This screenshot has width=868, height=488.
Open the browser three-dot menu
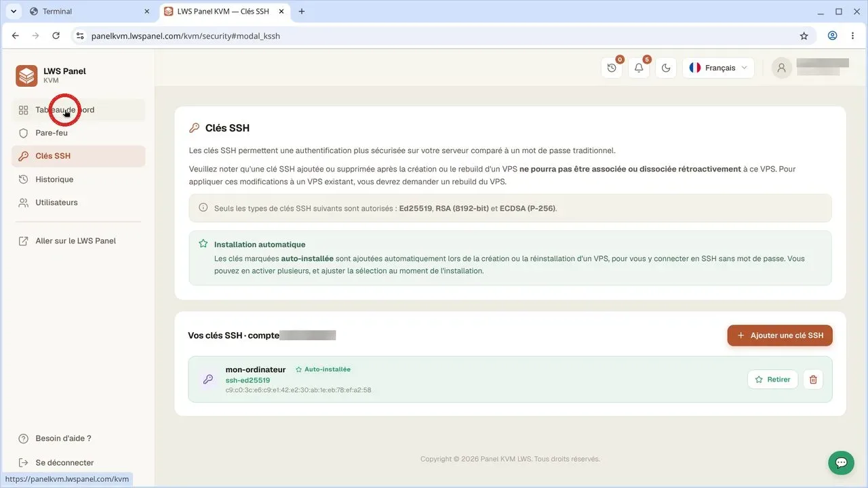point(852,36)
